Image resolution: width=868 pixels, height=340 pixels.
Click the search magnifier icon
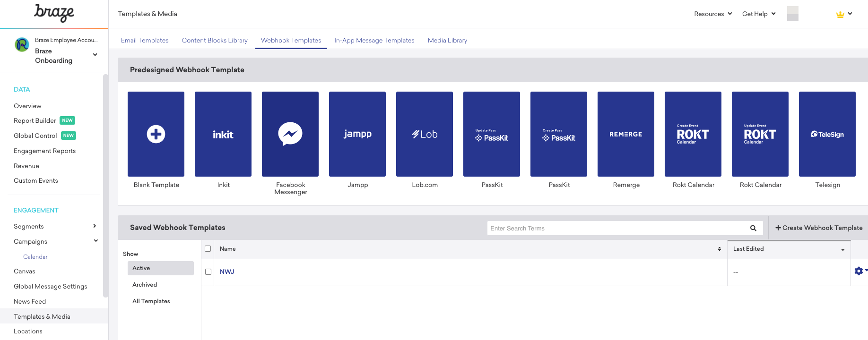point(753,228)
